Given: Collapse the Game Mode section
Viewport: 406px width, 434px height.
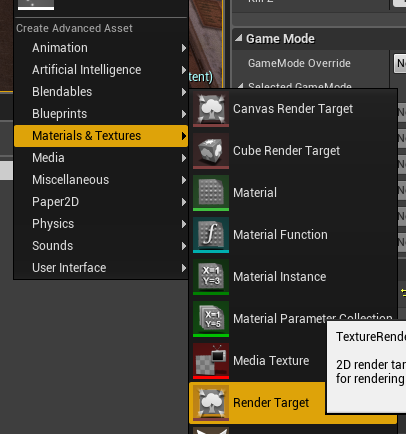Looking at the screenshot, I should tap(238, 38).
